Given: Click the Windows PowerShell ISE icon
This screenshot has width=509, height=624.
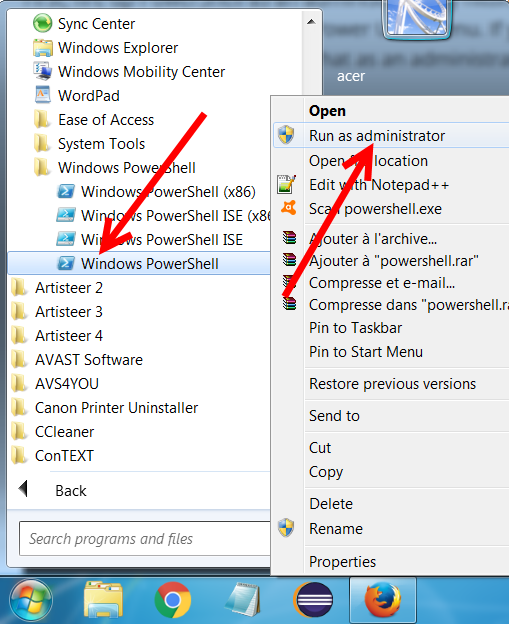Looking at the screenshot, I should pos(66,239).
